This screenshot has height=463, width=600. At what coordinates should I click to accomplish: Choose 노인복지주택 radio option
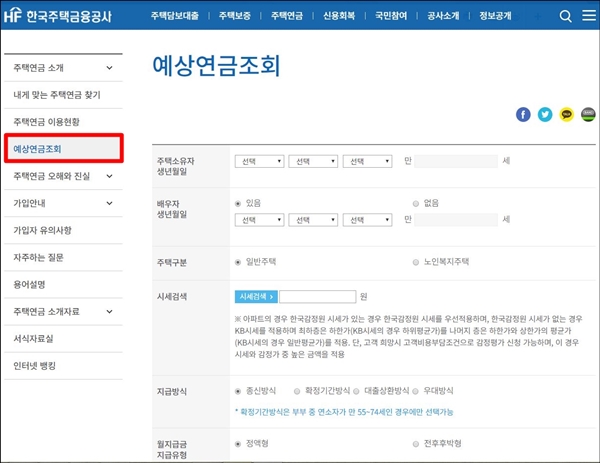[416, 262]
